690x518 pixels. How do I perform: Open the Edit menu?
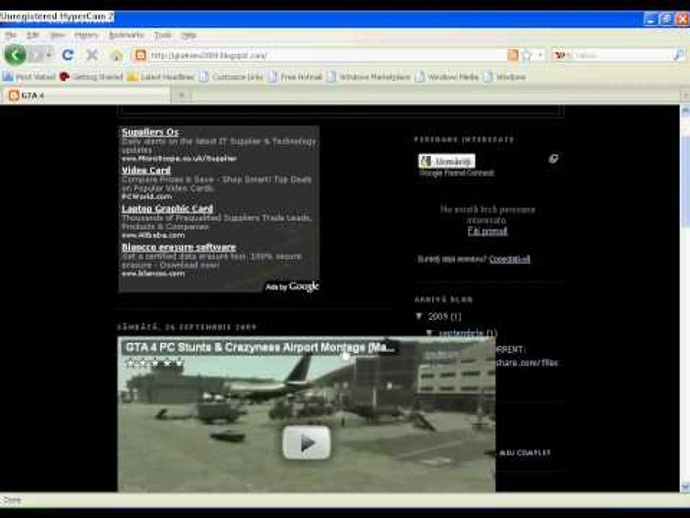tap(33, 35)
